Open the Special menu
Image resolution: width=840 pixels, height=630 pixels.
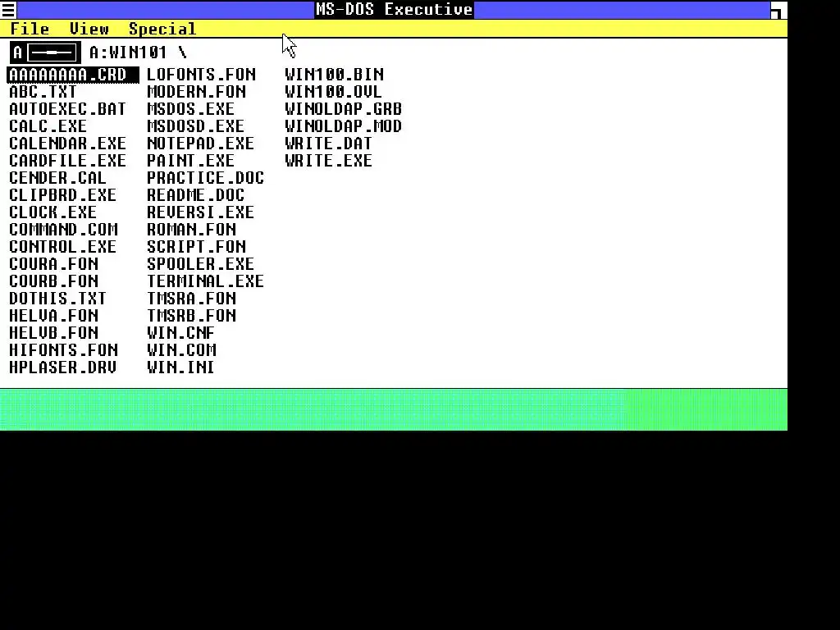pos(162,29)
